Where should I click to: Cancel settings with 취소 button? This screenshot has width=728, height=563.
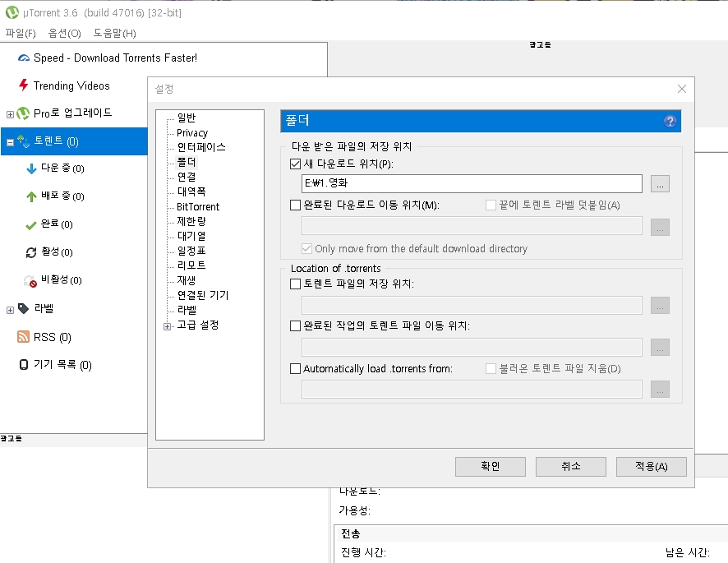570,466
